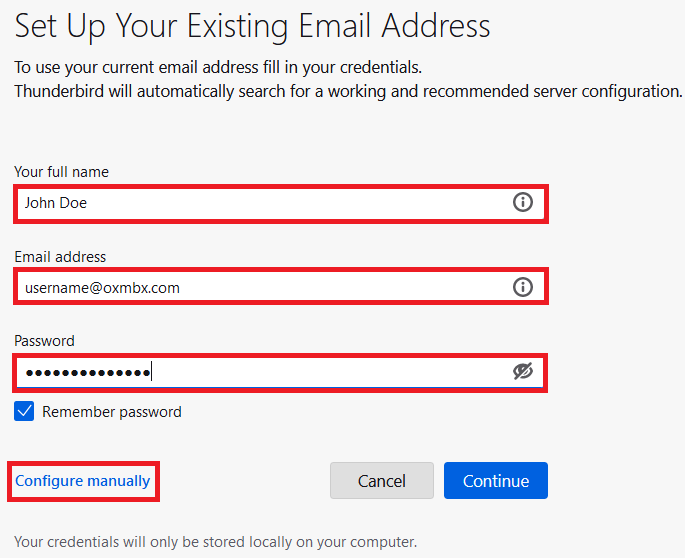The height and width of the screenshot is (558, 685).
Task: Click the "Email address" label
Action: tap(60, 257)
